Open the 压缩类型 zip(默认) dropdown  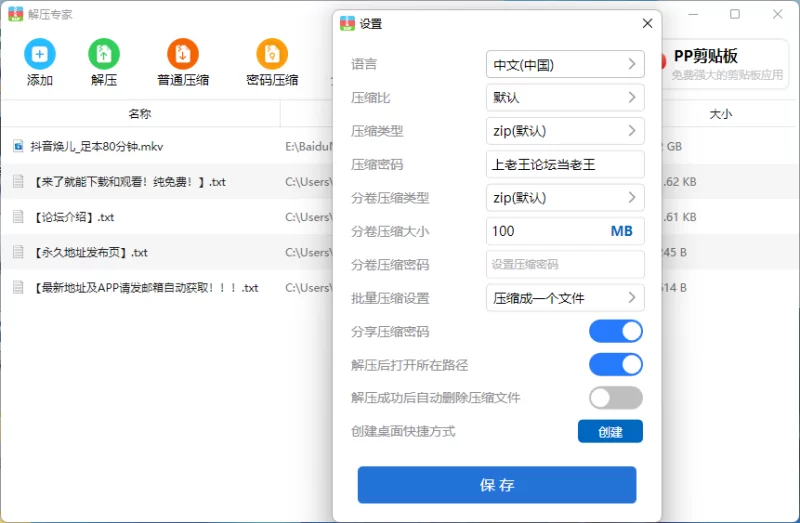point(565,131)
